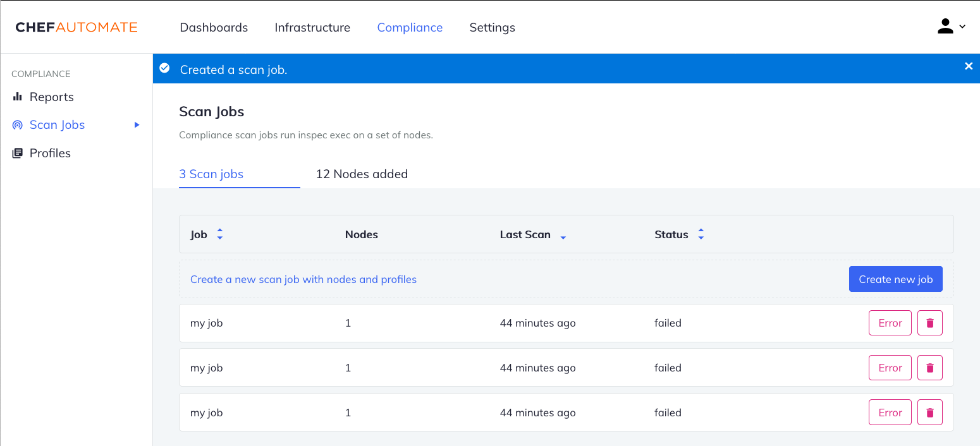Sort the table by the Job column arrows
Screen dimensions: 980x446
pos(219,234)
